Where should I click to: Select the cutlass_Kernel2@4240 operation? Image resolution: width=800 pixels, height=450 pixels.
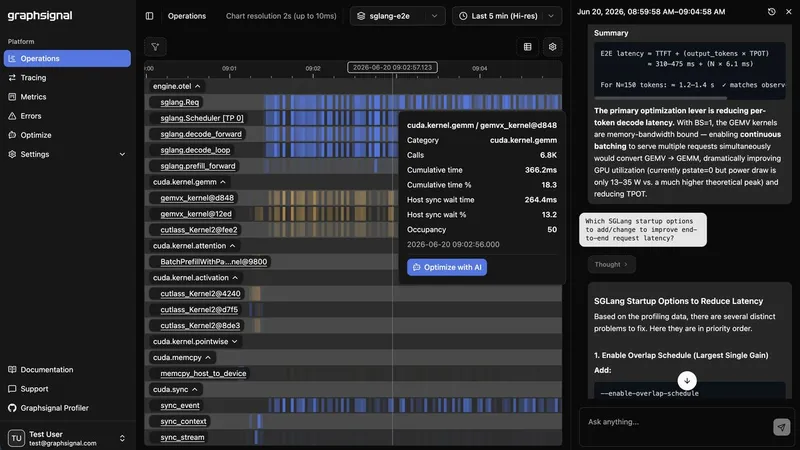pyautogui.click(x=201, y=293)
